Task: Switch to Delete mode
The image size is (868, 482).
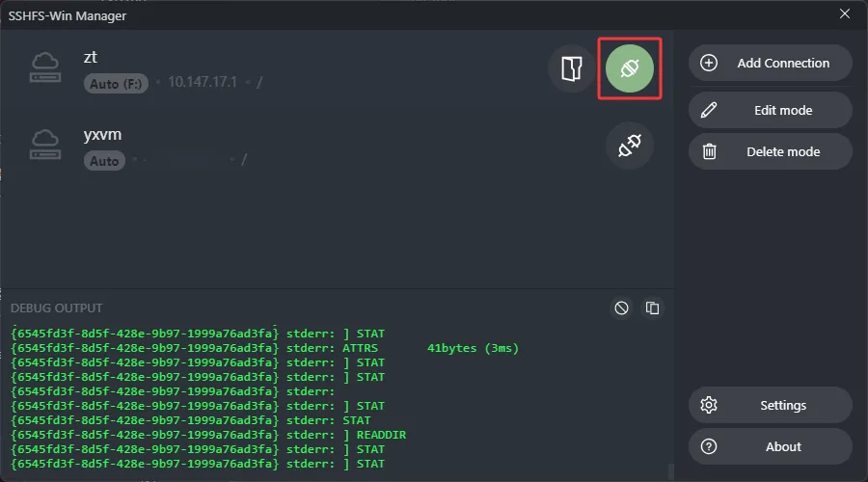Action: point(770,151)
